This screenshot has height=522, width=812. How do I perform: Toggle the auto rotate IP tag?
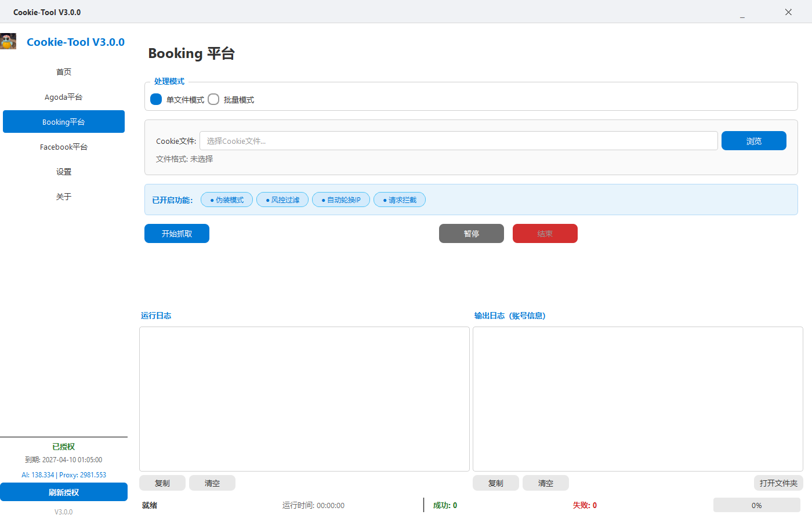341,200
